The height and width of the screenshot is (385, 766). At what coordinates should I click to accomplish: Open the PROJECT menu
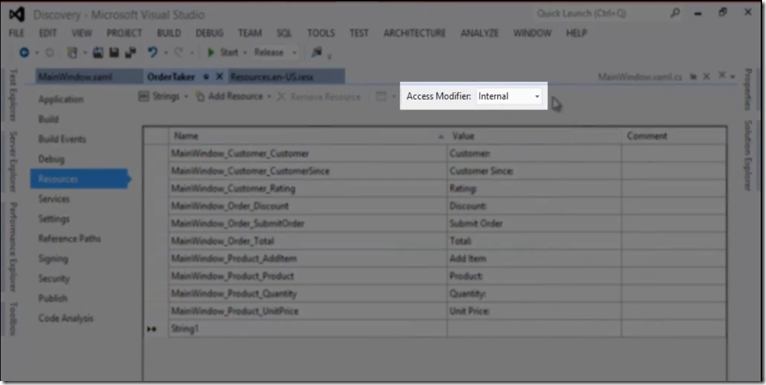coord(124,33)
